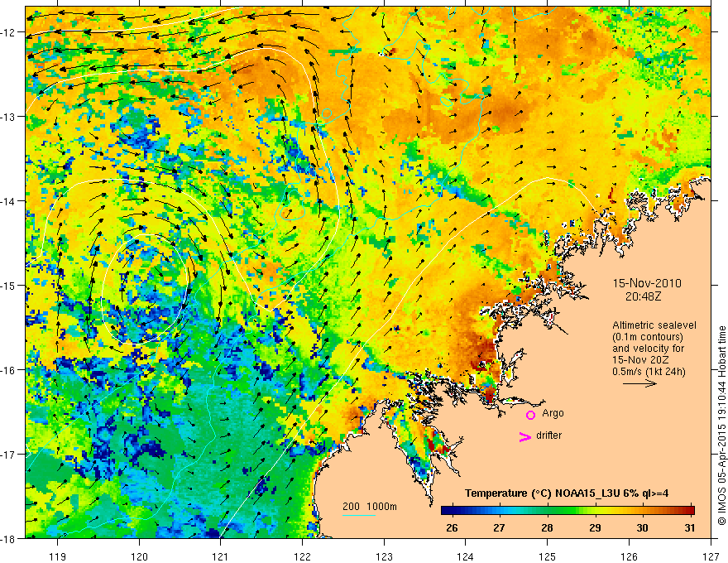Click the '122' longitude axis label

302,556
